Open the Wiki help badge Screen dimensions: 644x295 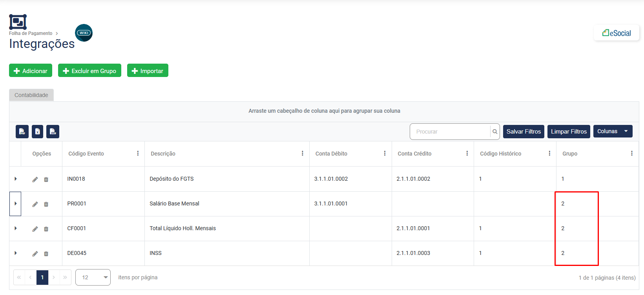tap(84, 33)
